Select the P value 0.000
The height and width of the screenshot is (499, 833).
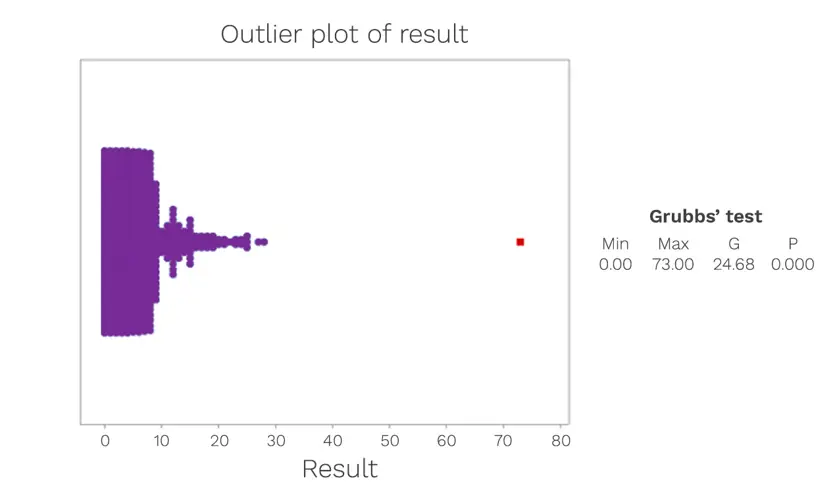pos(792,265)
